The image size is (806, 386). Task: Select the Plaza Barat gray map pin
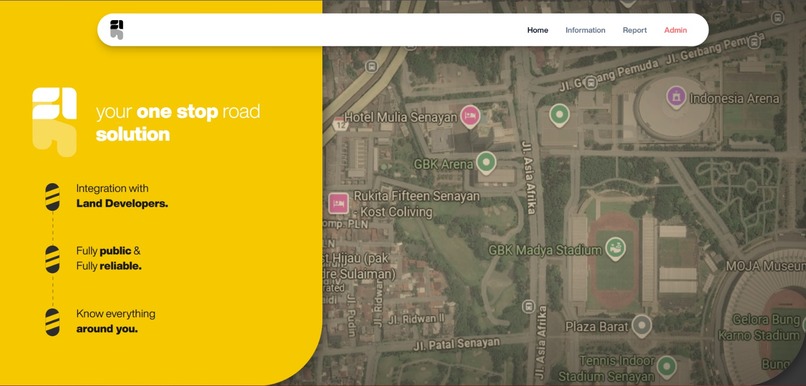click(x=642, y=325)
